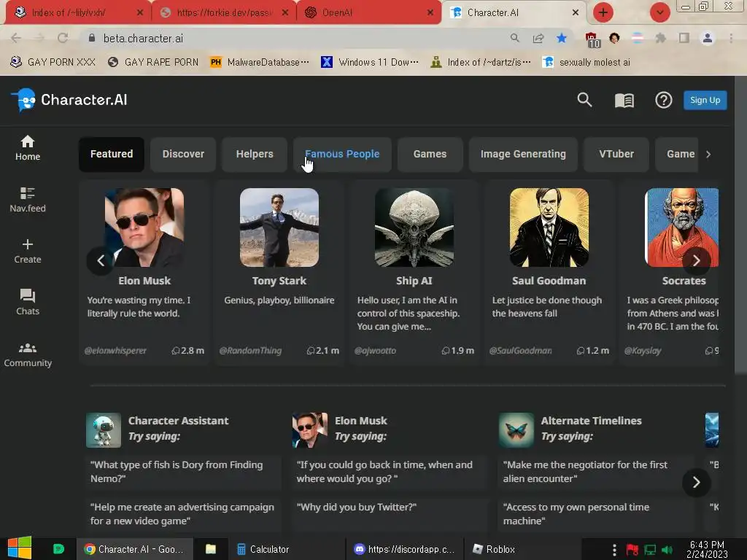Switch to the OpenAI browser tab
This screenshot has height=560, width=747.
368,12
